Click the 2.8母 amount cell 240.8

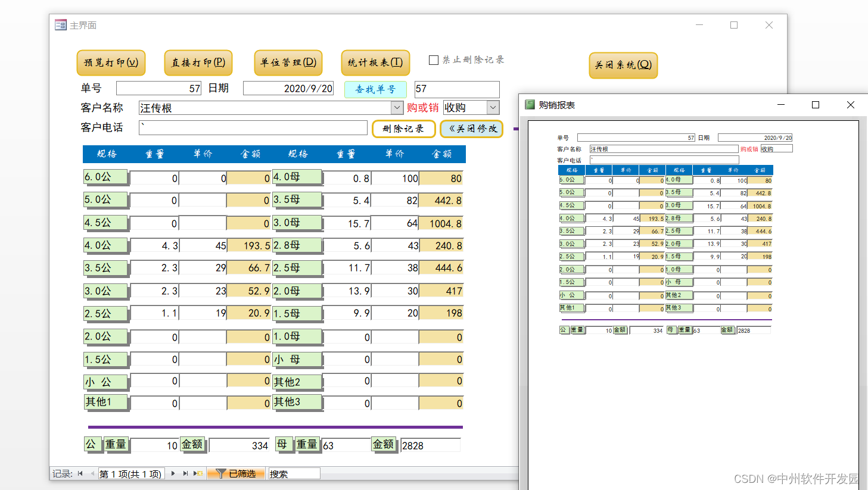pyautogui.click(x=441, y=245)
